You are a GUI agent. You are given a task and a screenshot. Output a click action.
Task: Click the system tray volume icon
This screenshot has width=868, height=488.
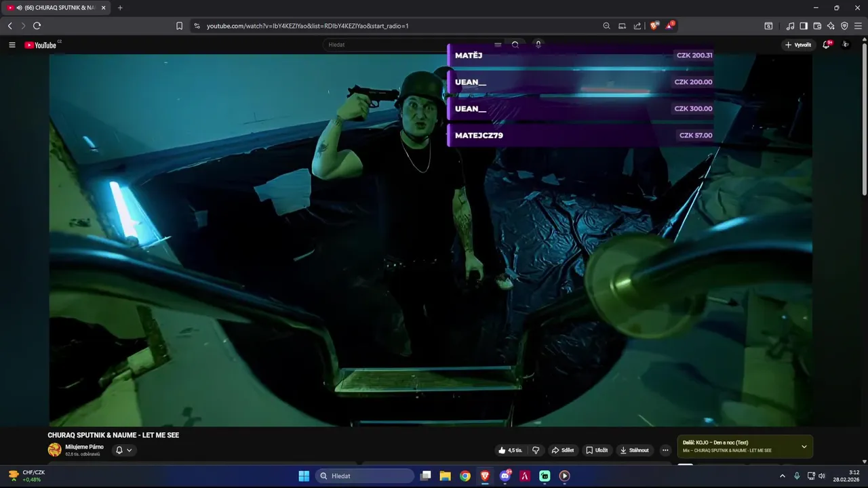[x=822, y=476]
